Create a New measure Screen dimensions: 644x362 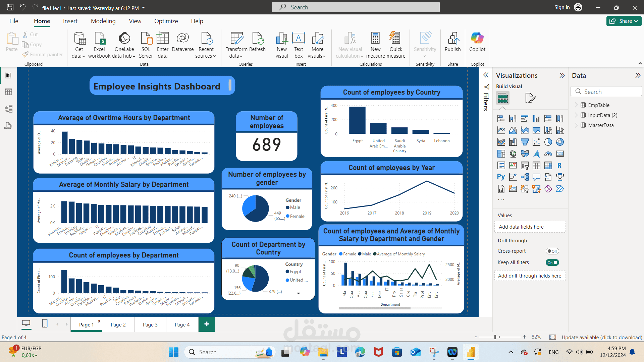[x=376, y=45]
